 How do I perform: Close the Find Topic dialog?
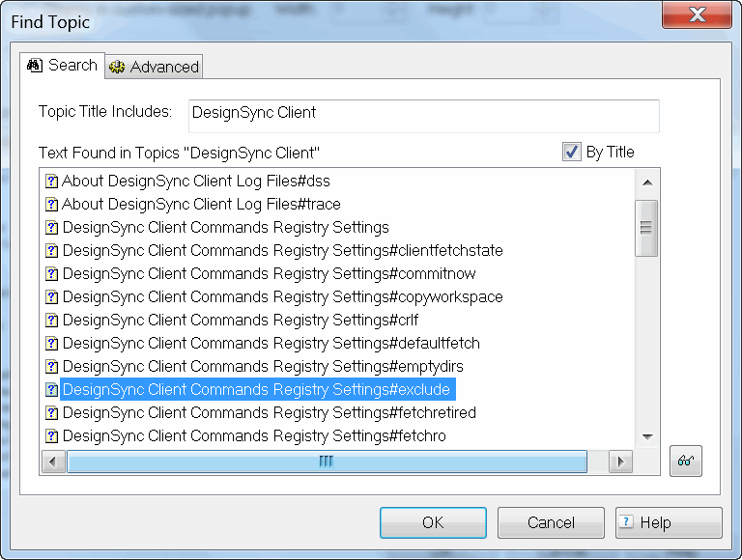tap(697, 14)
